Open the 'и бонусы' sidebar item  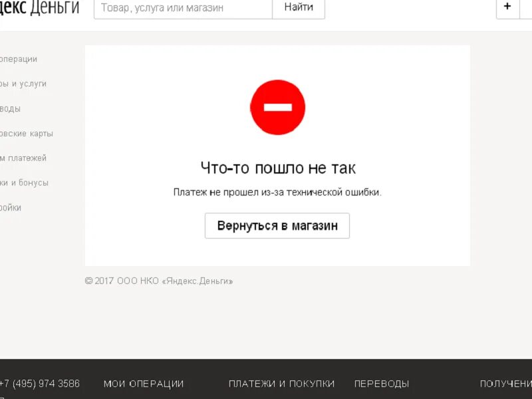pyautogui.click(x=24, y=183)
